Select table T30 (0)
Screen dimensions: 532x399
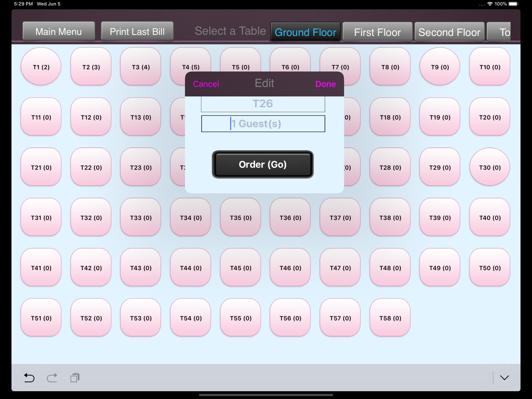pos(490,167)
